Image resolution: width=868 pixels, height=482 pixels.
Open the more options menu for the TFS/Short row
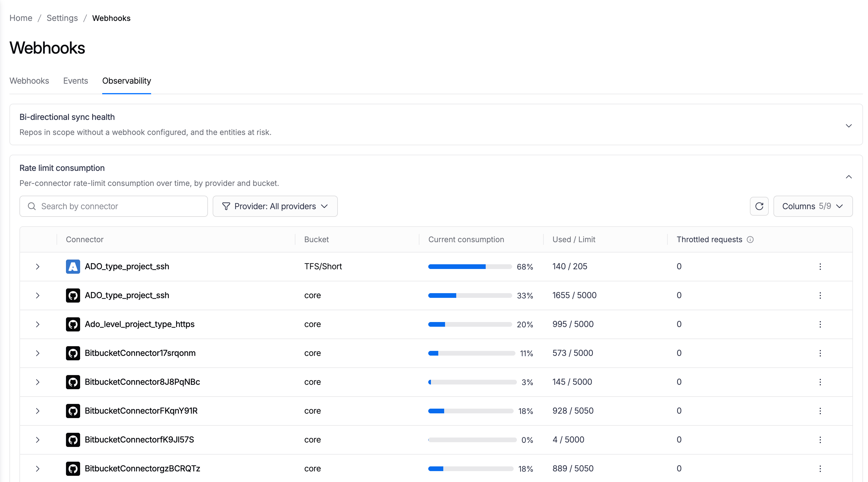[x=820, y=266]
